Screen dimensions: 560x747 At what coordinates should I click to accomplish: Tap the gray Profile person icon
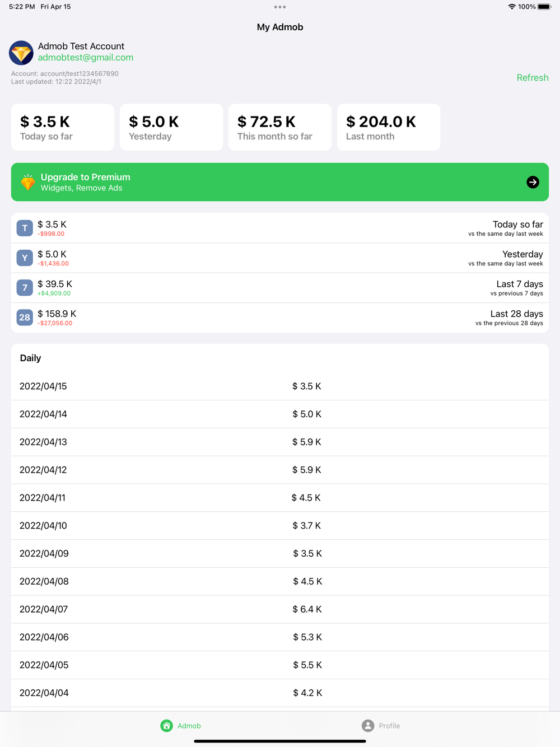[x=368, y=726]
